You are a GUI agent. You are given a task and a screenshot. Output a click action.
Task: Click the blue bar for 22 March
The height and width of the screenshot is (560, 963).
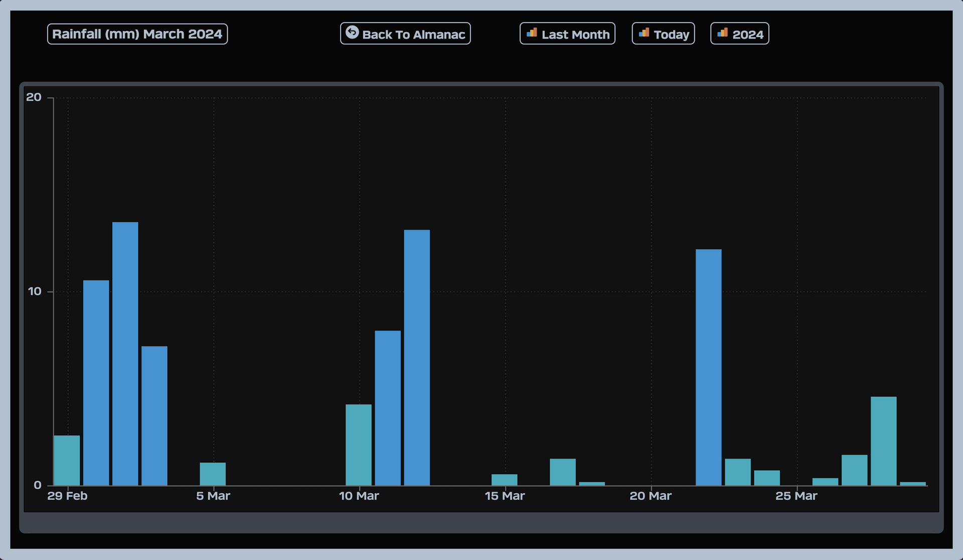tap(708, 367)
